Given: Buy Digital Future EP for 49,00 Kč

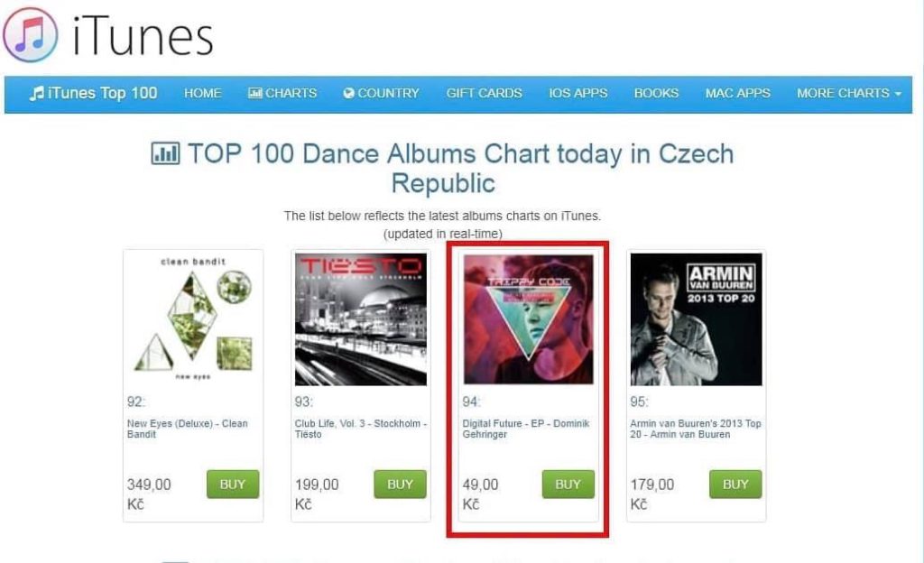Looking at the screenshot, I should coord(568,485).
